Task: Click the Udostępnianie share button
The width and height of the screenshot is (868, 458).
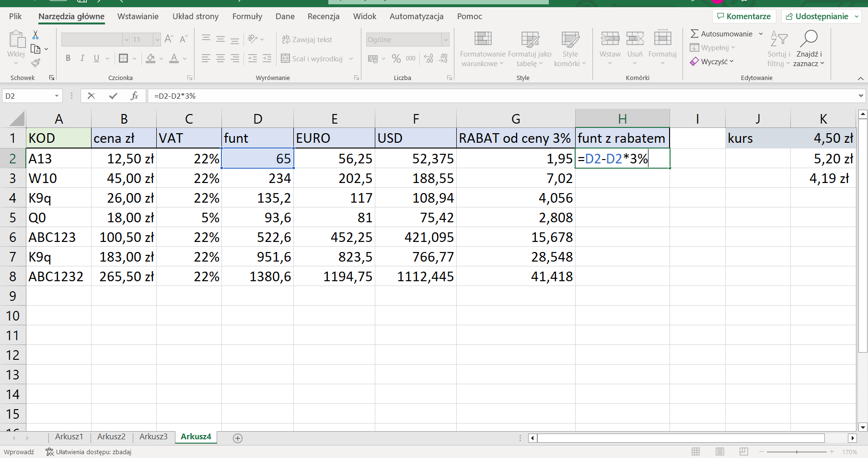Action: coord(822,16)
